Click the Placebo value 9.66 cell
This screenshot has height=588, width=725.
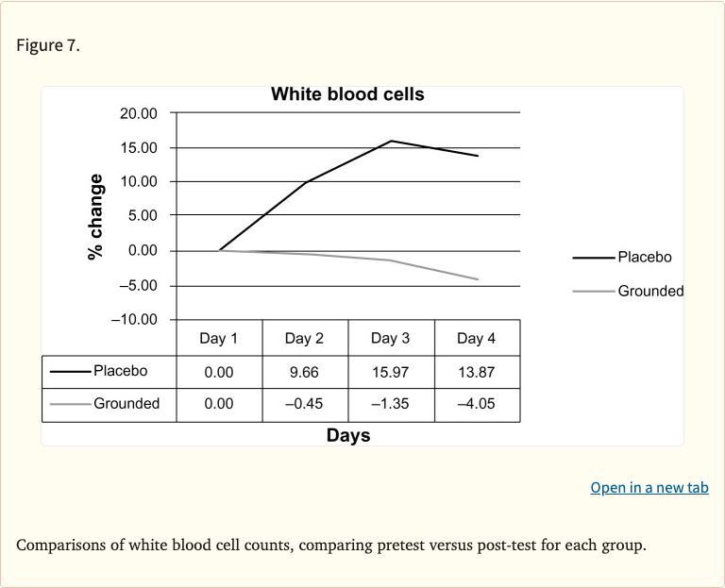[x=304, y=372]
